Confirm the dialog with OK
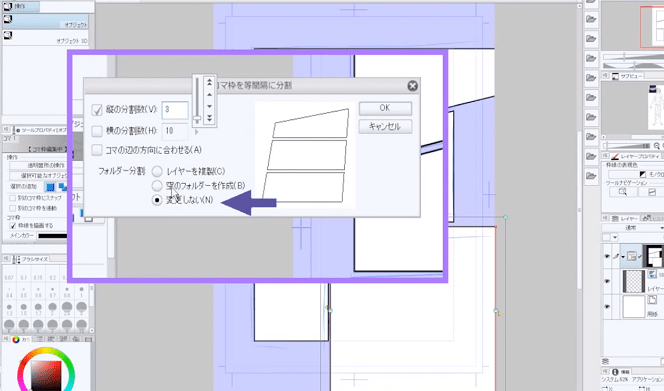 click(x=385, y=108)
